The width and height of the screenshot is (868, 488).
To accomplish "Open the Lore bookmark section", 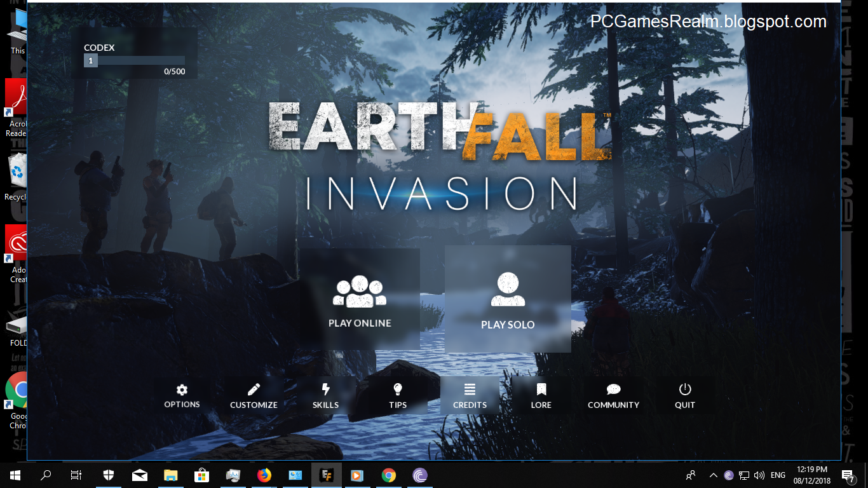I will point(541,395).
